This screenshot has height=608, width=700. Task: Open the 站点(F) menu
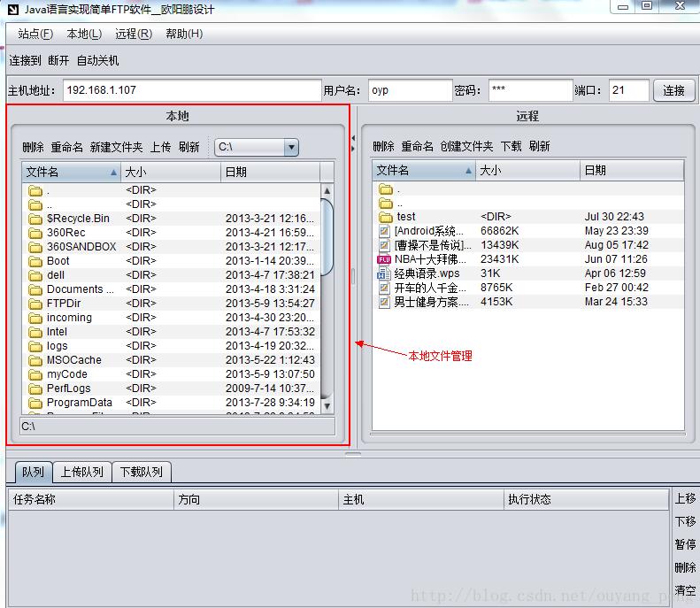tap(35, 34)
